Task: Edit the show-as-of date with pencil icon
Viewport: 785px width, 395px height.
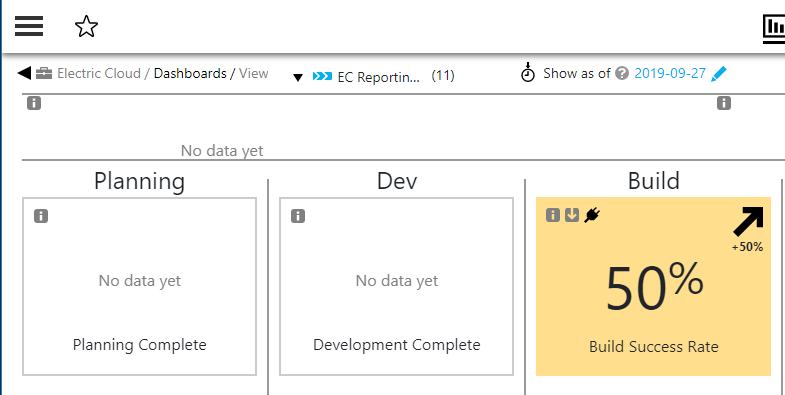Action: 718,74
